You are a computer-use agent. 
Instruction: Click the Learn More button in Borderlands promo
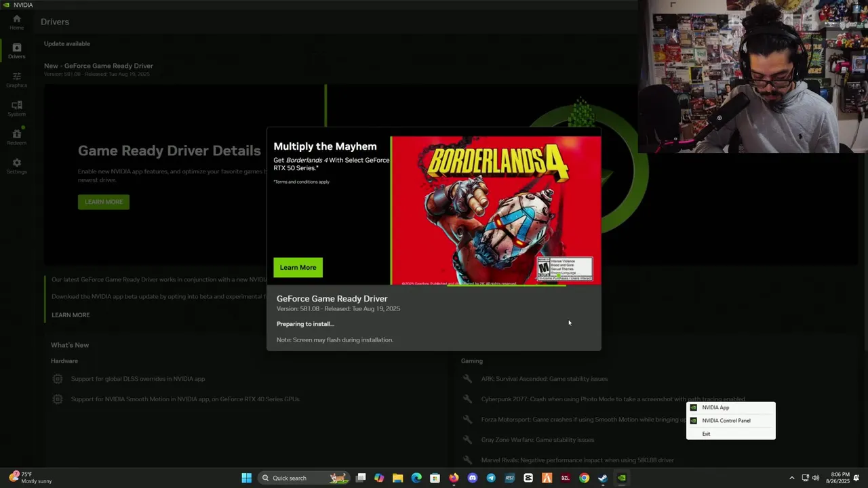pos(298,267)
